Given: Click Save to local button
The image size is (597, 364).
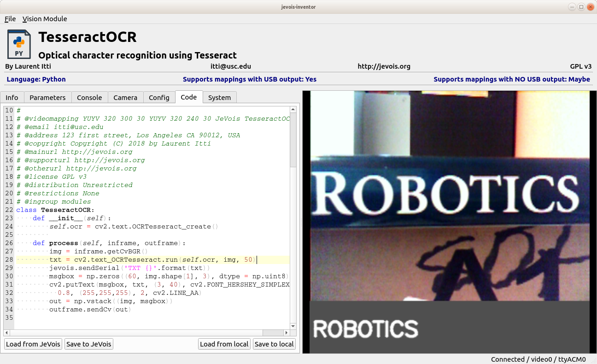Looking at the screenshot, I should (274, 344).
